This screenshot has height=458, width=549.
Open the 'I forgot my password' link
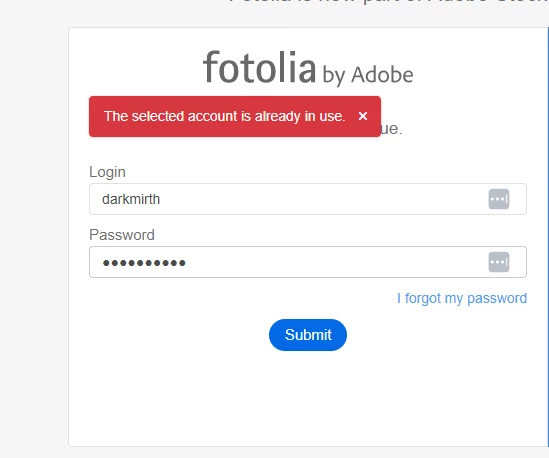(462, 298)
